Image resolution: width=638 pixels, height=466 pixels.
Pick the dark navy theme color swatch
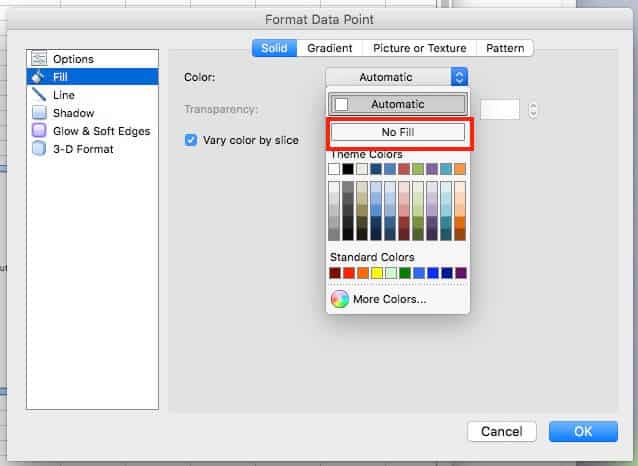point(376,169)
